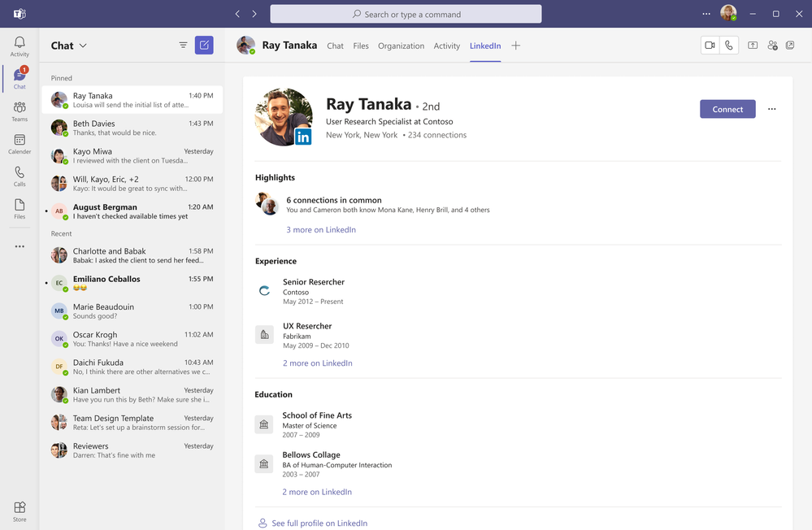The height and width of the screenshot is (530, 812).
Task: Open chat with Oscar Krogh
Action: [x=132, y=339]
